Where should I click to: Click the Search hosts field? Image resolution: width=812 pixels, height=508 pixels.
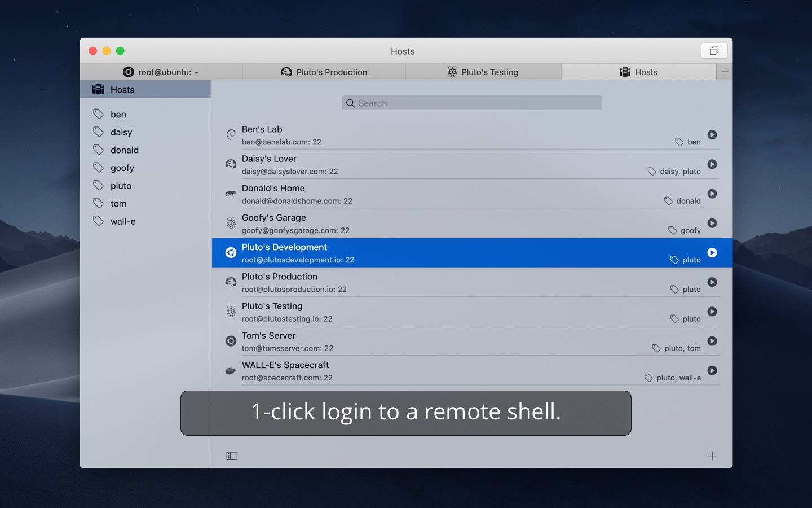pos(472,103)
